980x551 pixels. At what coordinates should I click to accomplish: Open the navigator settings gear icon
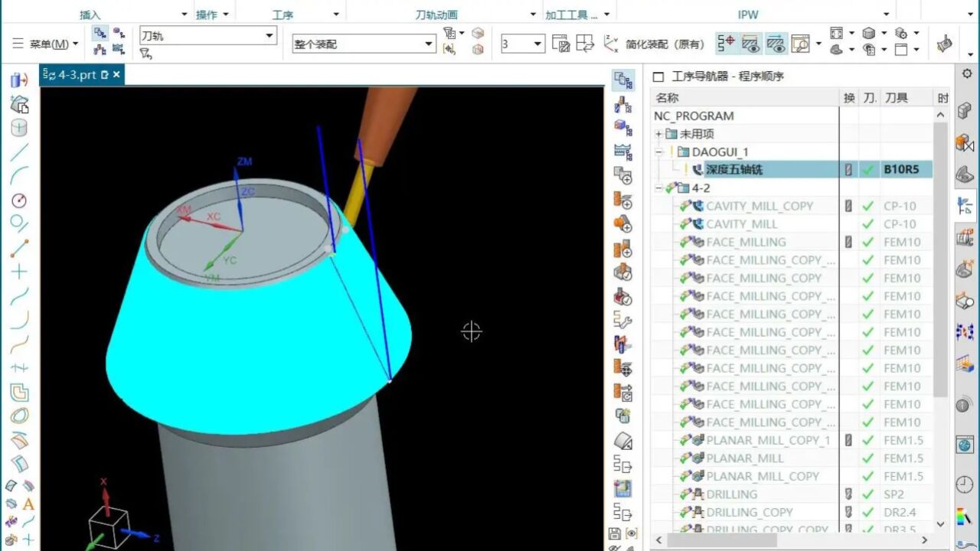pyautogui.click(x=967, y=74)
